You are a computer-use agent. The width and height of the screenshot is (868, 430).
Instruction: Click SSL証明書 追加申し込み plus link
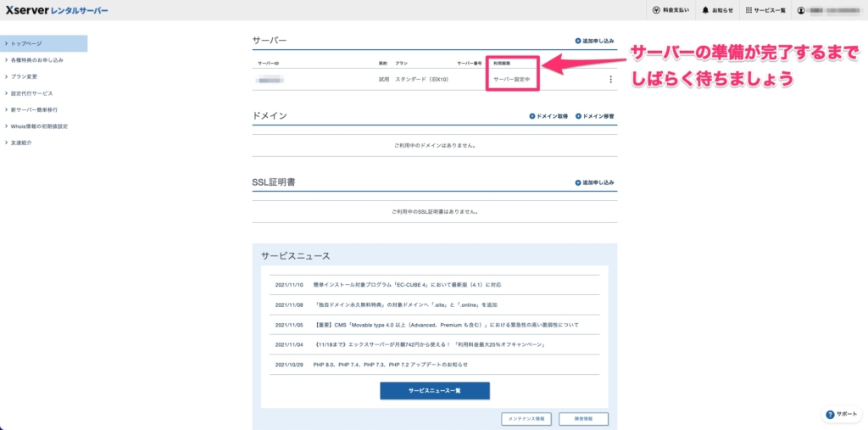point(593,182)
